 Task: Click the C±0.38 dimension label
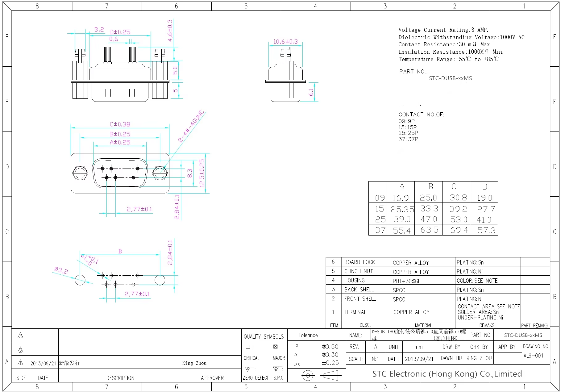click(120, 124)
